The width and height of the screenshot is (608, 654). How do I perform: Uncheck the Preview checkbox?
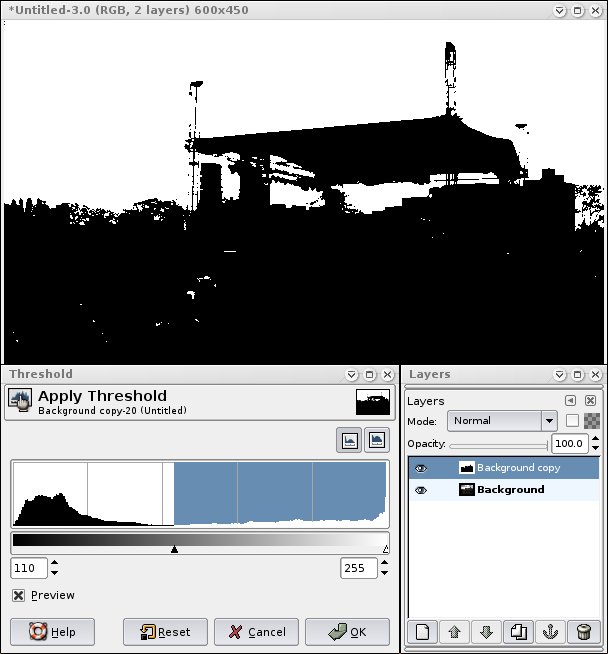pyautogui.click(x=18, y=596)
